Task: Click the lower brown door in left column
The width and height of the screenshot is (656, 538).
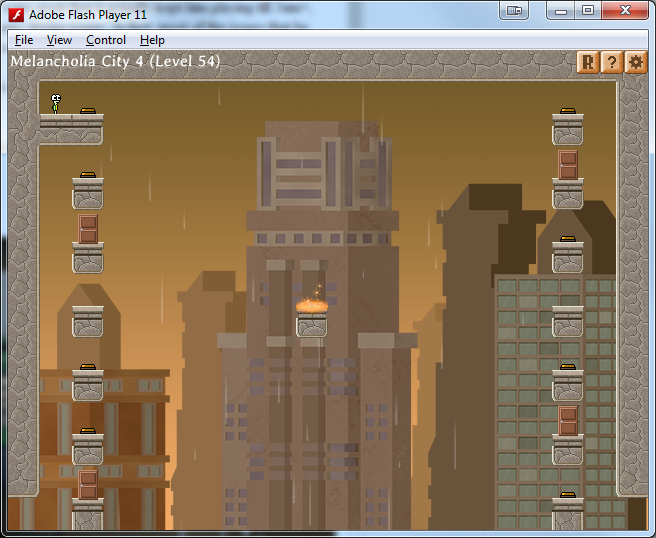Action: (x=88, y=484)
